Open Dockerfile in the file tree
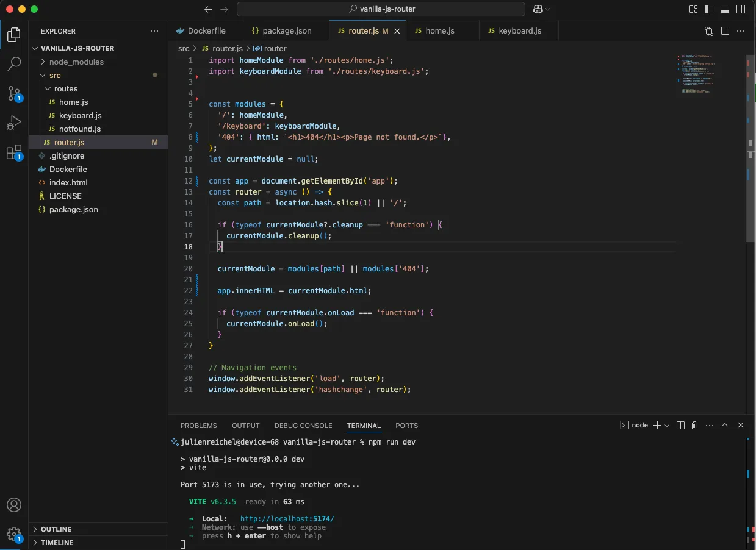 (x=98, y=169)
